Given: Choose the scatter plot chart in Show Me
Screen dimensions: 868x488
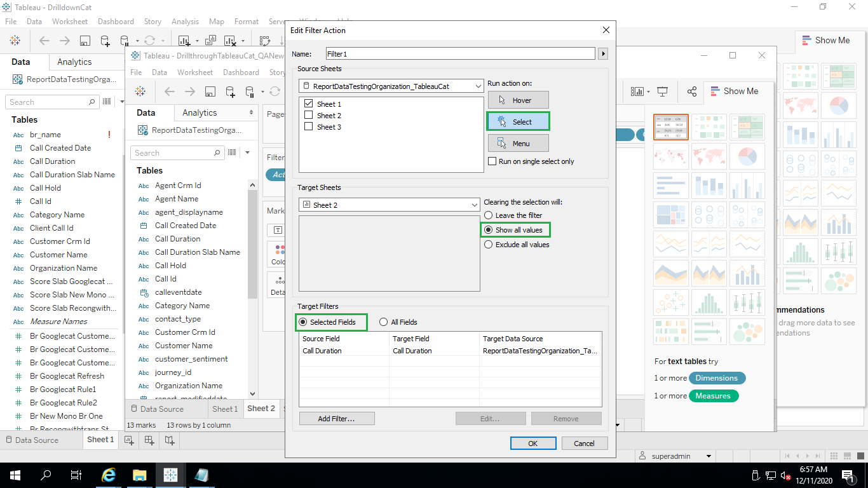Looking at the screenshot, I should pos(671,303).
